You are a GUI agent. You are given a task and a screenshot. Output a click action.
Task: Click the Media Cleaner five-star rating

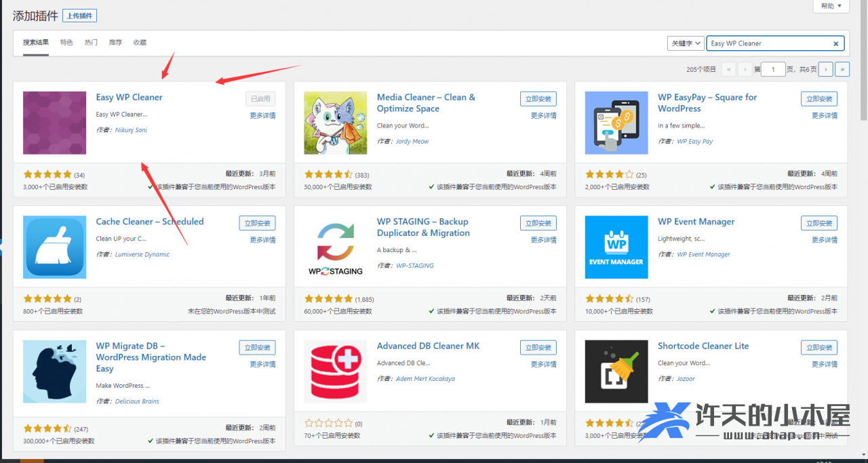pos(329,174)
